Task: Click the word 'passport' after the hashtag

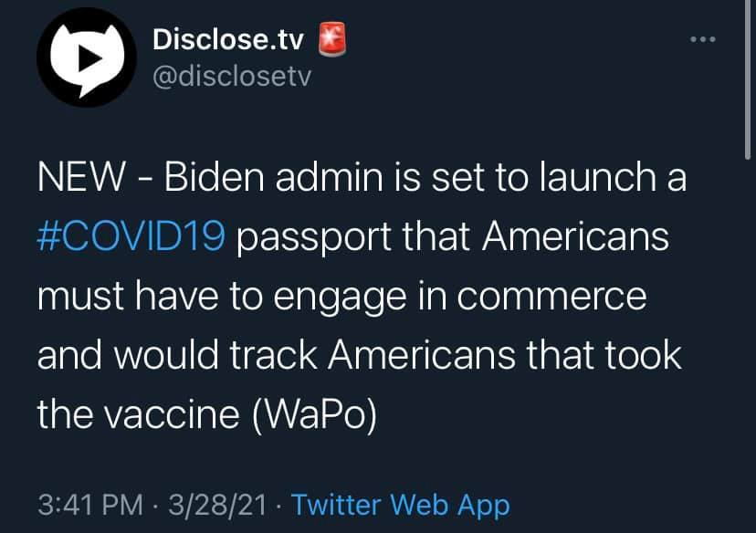Action: click(x=313, y=238)
